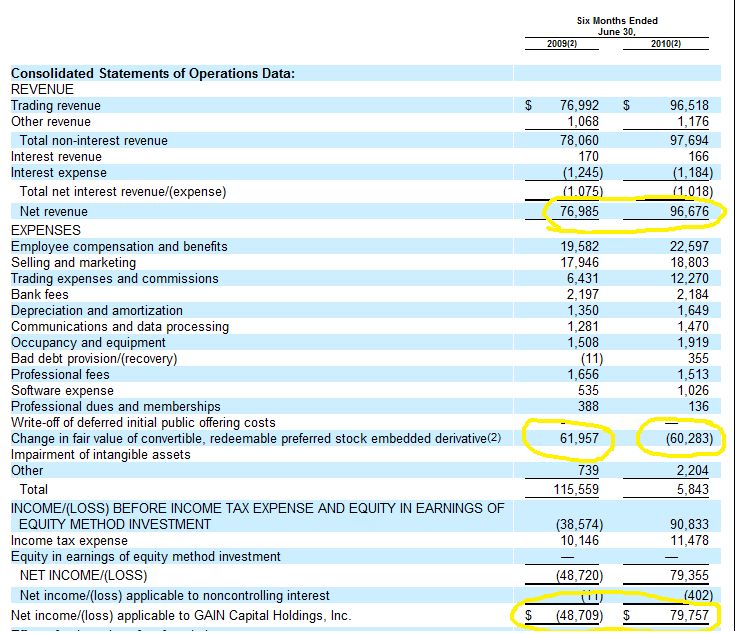Image resolution: width=736 pixels, height=633 pixels.
Task: Select the 'Six Months Ended June 30' heading
Action: tap(617, 26)
